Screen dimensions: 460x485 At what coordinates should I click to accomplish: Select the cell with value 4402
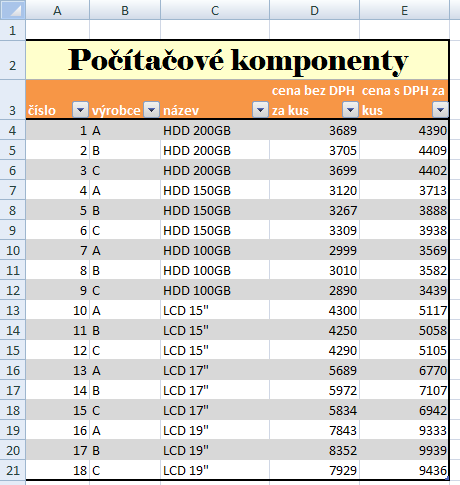(404, 170)
